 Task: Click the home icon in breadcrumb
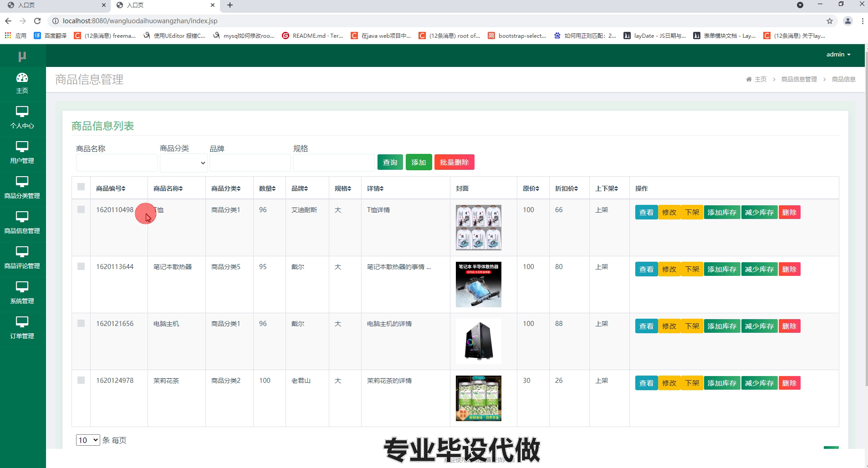(x=749, y=79)
